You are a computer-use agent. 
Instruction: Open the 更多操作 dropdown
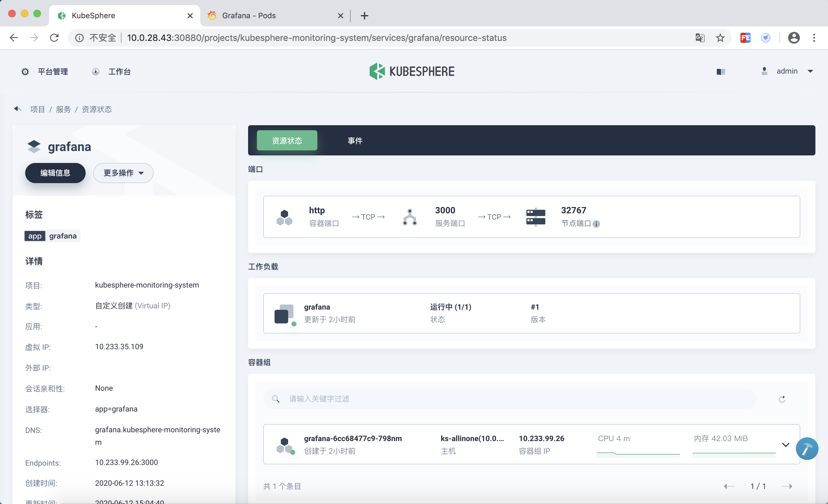(123, 173)
